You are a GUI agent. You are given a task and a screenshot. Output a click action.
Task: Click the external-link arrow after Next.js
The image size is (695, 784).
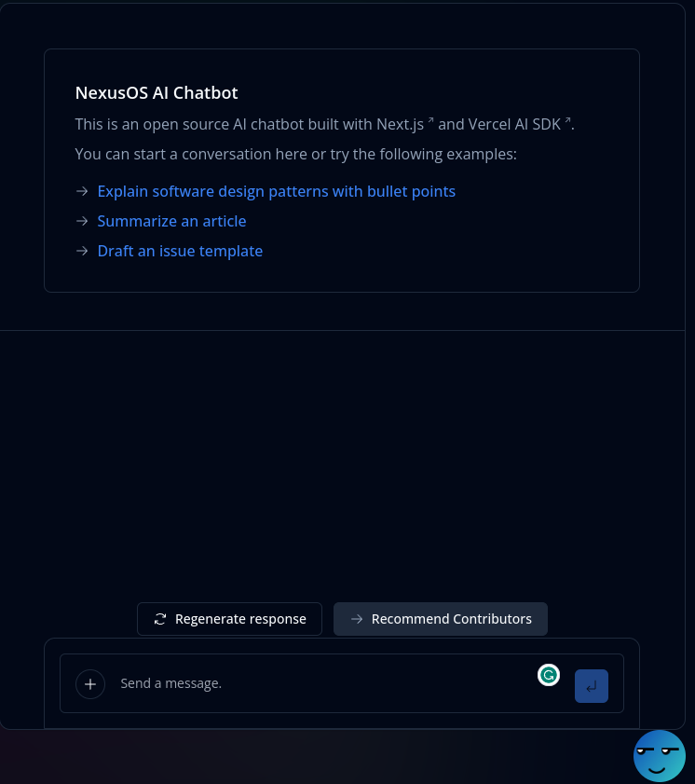(x=430, y=121)
